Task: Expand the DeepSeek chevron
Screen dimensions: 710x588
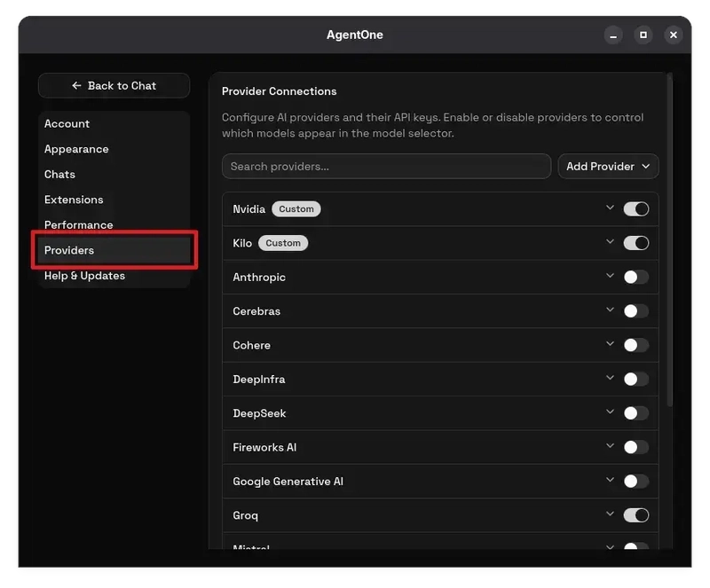Action: coord(610,411)
